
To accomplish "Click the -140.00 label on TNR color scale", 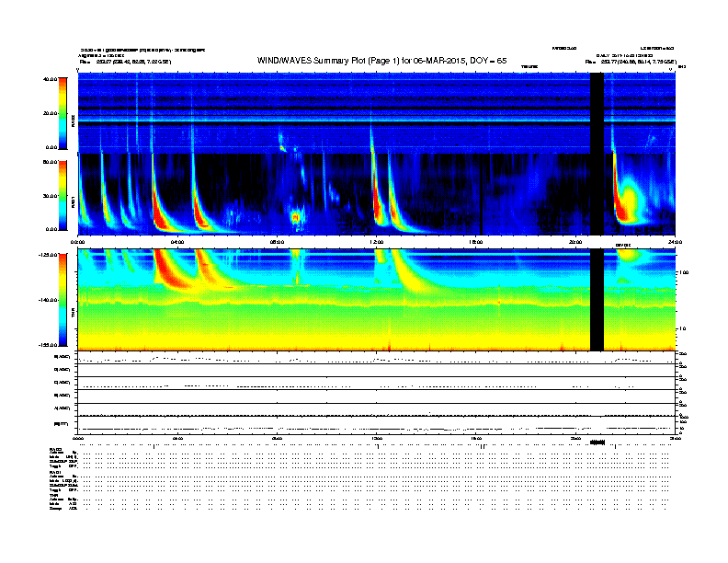I will 49,300.
